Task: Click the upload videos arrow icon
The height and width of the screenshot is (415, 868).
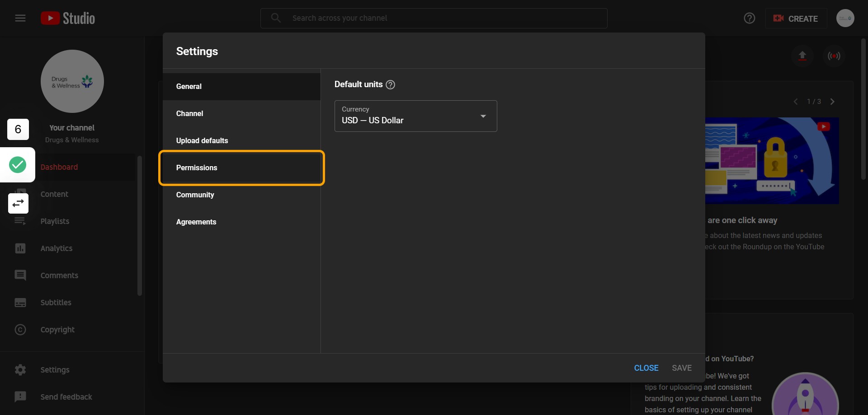Action: pyautogui.click(x=802, y=56)
